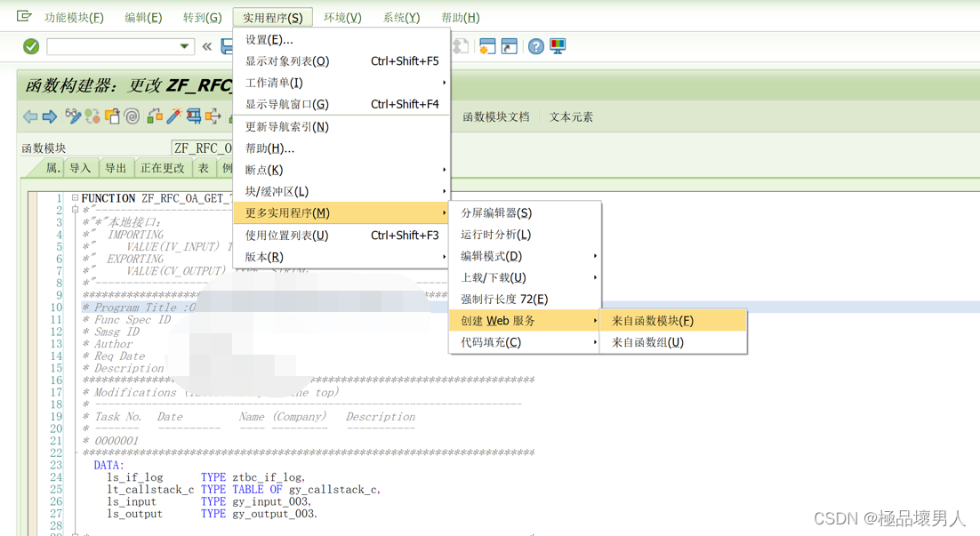Click the Forward arrow navigation icon

click(51, 116)
